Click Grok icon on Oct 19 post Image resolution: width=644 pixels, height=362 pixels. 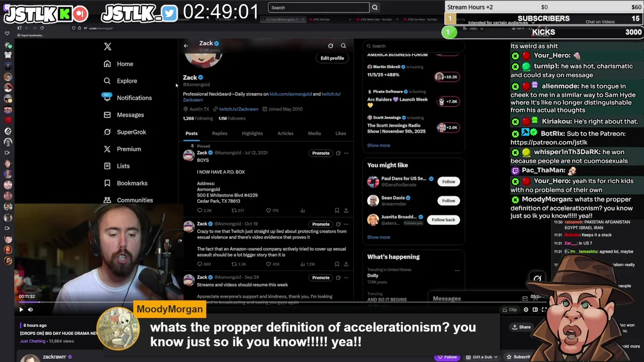pyautogui.click(x=338, y=224)
